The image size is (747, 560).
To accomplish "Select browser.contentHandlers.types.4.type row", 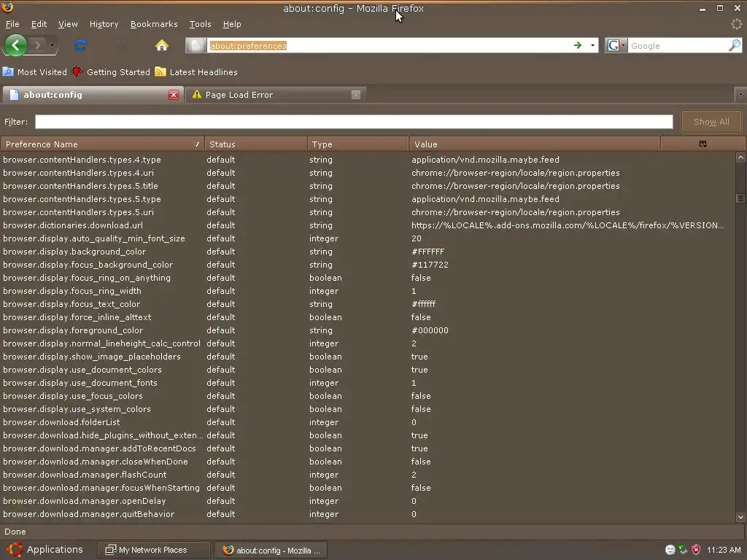I will click(x=368, y=160).
